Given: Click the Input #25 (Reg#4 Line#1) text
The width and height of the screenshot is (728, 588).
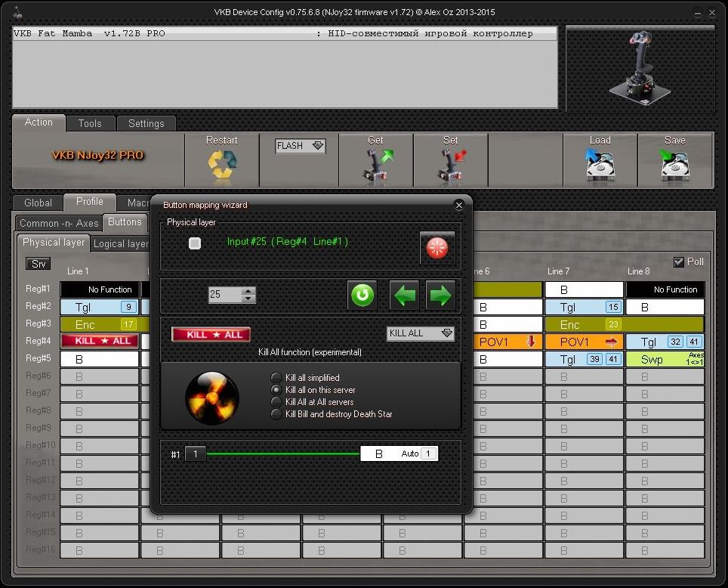Looking at the screenshot, I should pos(288,242).
